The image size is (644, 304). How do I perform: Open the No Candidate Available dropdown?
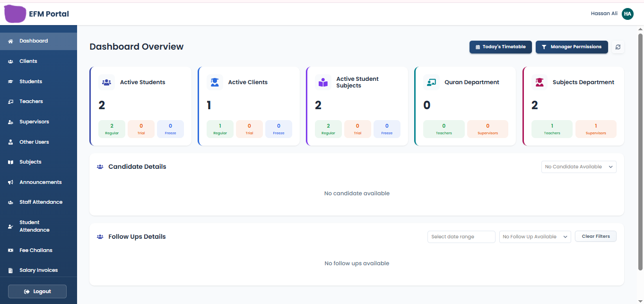(x=578, y=166)
